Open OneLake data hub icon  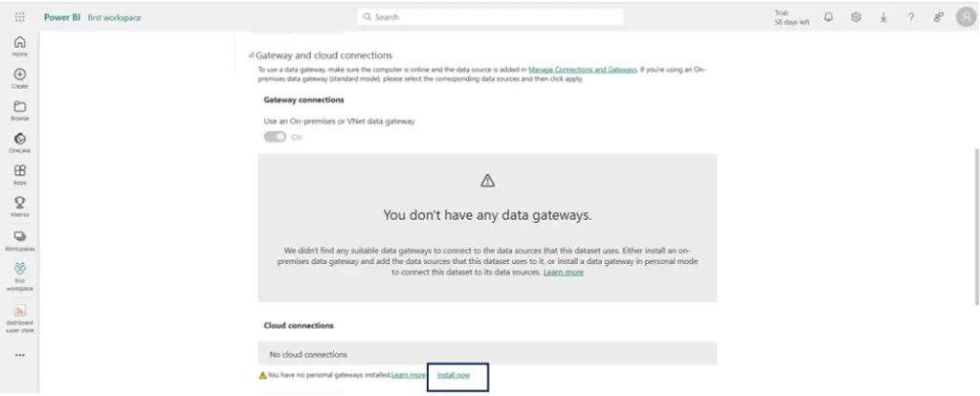coord(20,143)
